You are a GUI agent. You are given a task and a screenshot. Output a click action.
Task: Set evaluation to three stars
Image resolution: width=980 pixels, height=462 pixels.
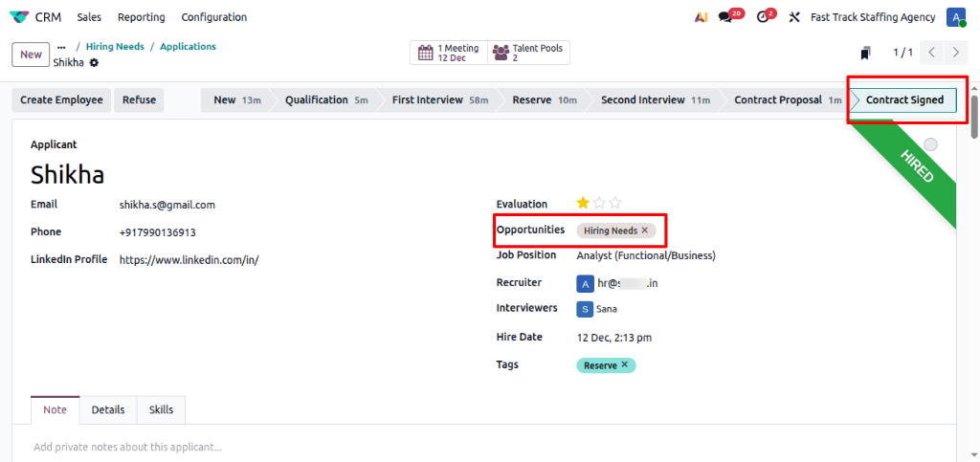click(x=615, y=203)
